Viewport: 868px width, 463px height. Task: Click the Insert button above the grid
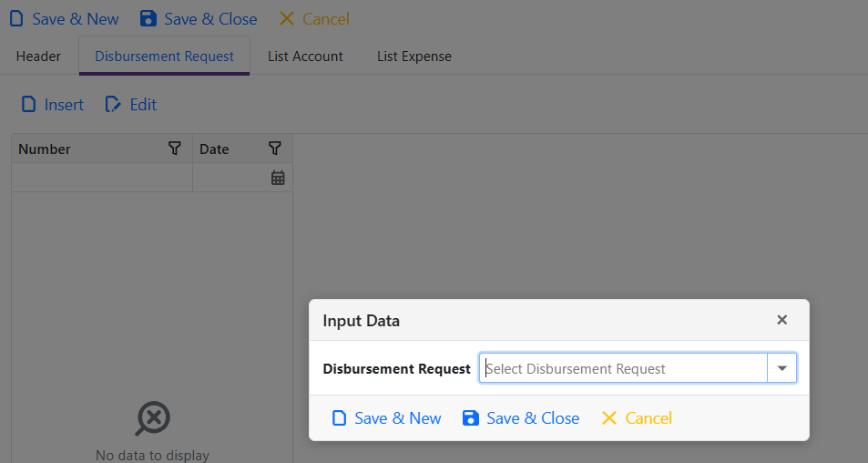coord(53,104)
